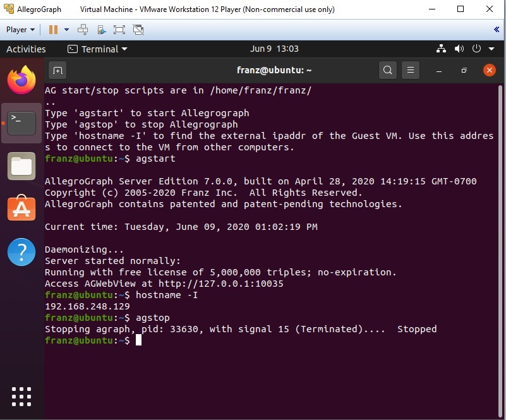Screen dimensions: 506x420
Task: Click the search icon in the Terminal titlebar
Action: click(388, 70)
